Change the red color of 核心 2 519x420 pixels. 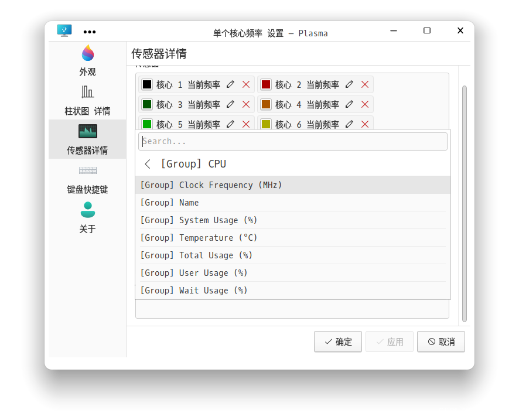click(x=266, y=85)
